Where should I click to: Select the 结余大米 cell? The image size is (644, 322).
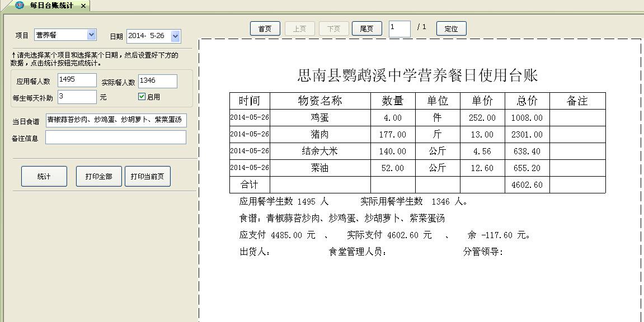click(320, 151)
